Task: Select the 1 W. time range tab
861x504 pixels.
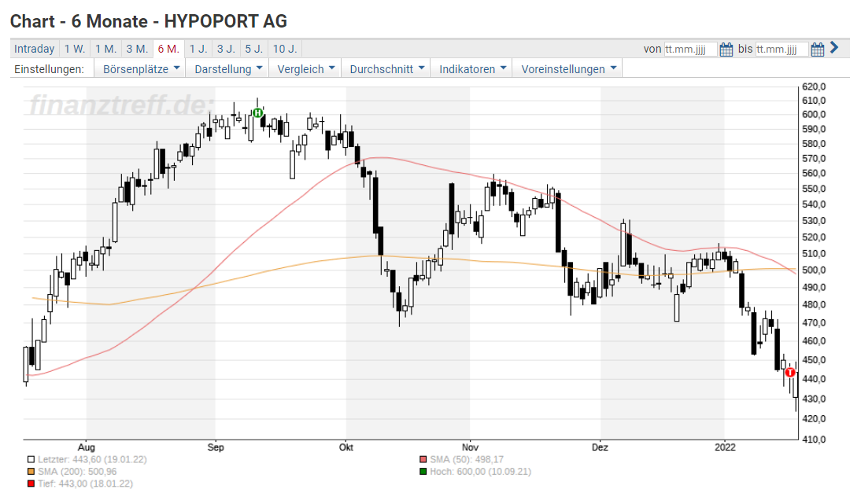Action: coord(75,49)
